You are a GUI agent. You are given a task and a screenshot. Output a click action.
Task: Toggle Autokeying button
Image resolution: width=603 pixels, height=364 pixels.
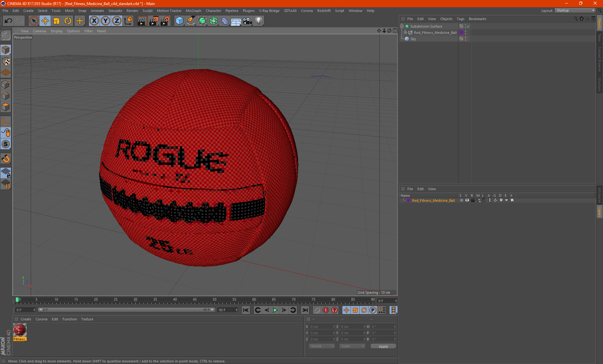326,310
